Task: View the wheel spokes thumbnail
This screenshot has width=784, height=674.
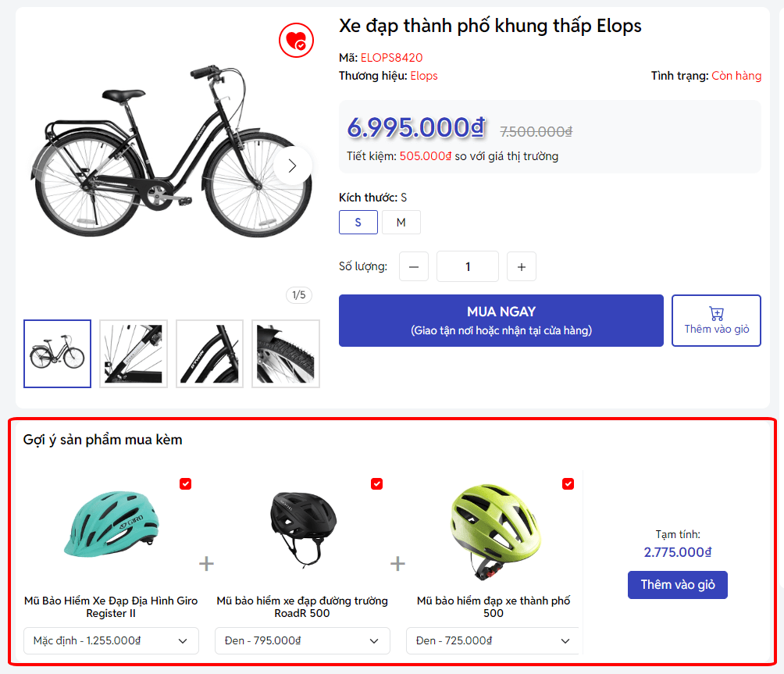Action: [x=134, y=354]
